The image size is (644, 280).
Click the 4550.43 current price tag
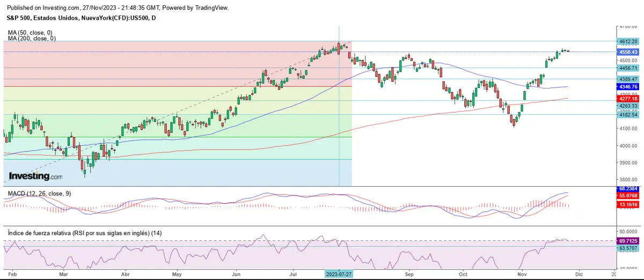pyautogui.click(x=627, y=52)
